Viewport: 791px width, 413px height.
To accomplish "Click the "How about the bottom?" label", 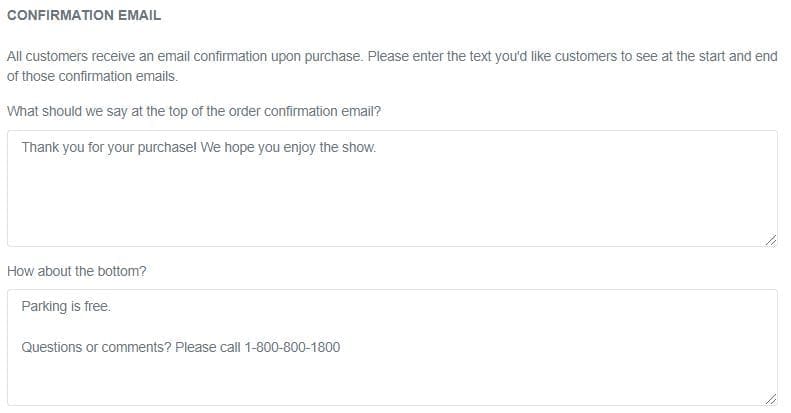I will tap(76, 270).
